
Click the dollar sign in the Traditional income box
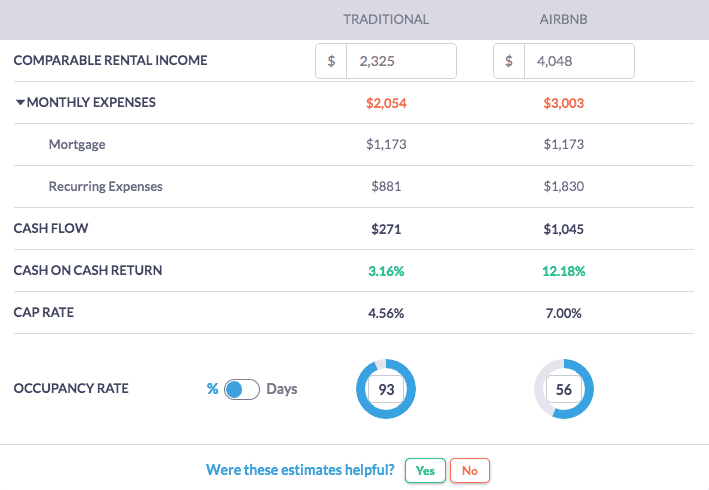(331, 60)
